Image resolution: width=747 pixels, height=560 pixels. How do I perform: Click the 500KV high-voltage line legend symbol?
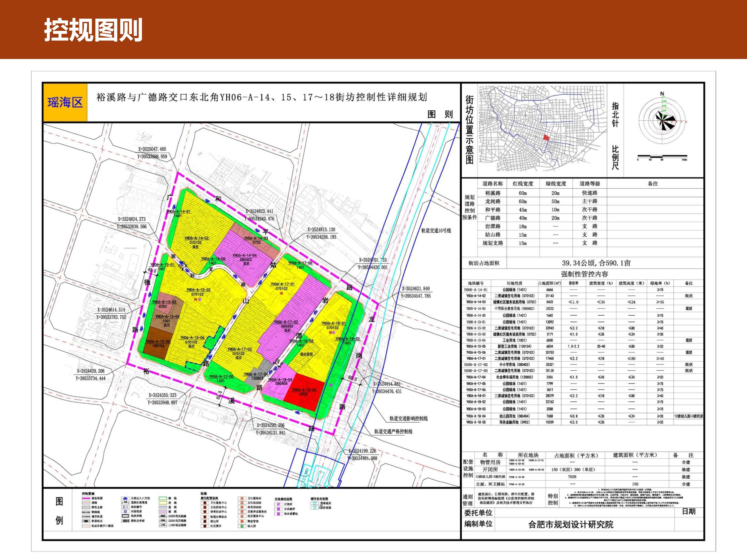[x=163, y=516]
